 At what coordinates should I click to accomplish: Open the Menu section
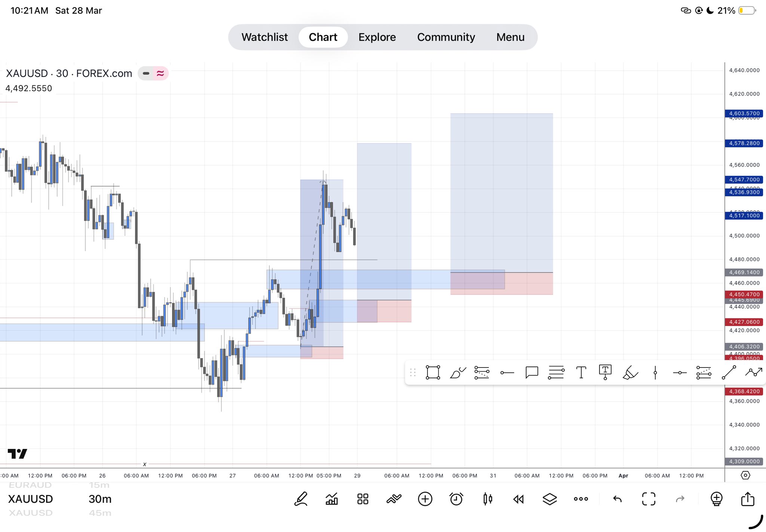510,37
